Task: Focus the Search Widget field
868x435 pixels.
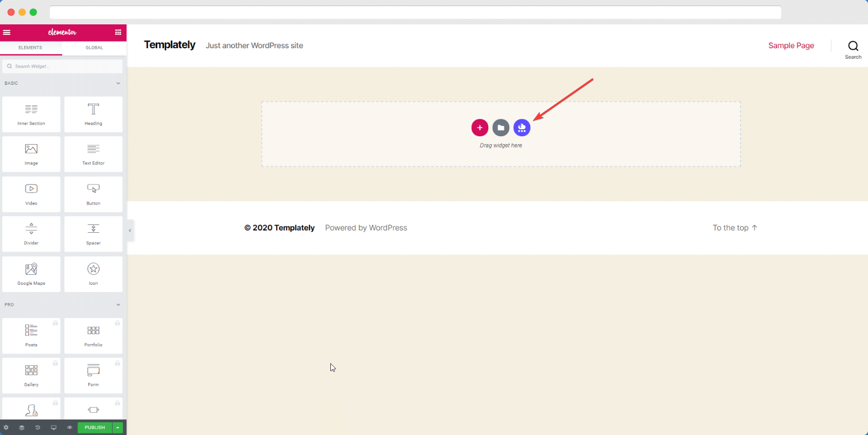Action: click(62, 66)
